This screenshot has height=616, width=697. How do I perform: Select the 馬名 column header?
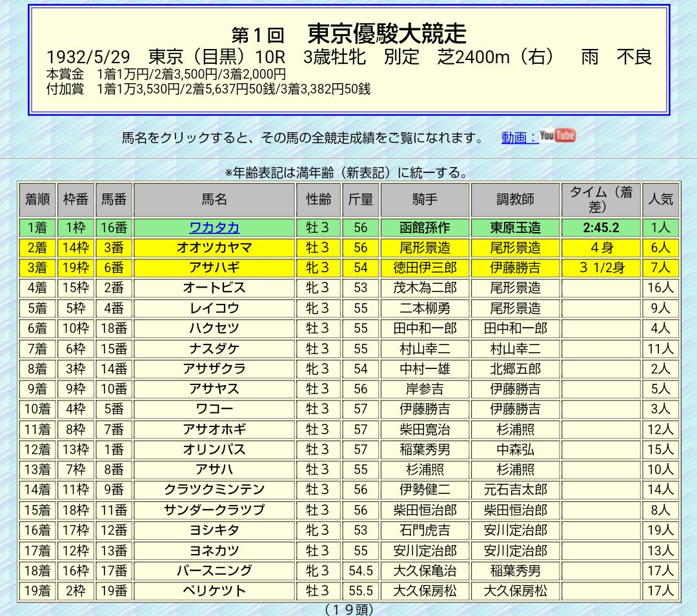click(214, 199)
